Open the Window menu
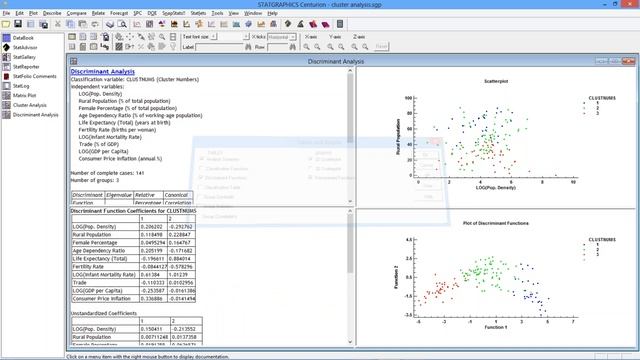 [x=253, y=13]
